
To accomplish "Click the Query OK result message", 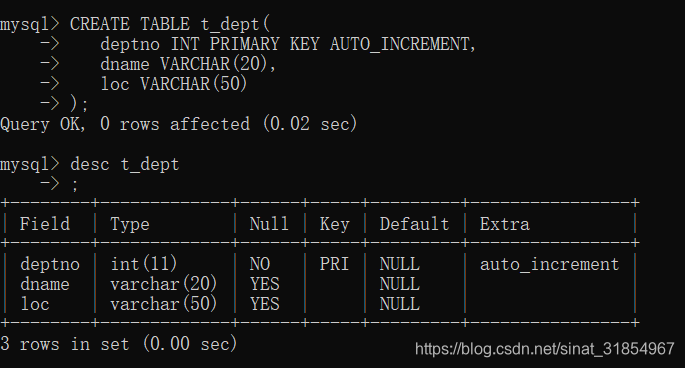I will coord(179,124).
